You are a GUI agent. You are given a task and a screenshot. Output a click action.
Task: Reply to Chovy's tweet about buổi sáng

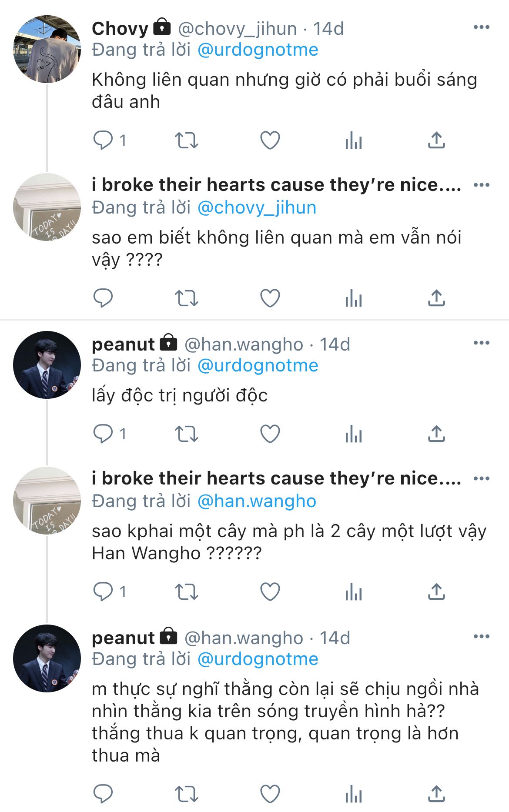point(103,140)
